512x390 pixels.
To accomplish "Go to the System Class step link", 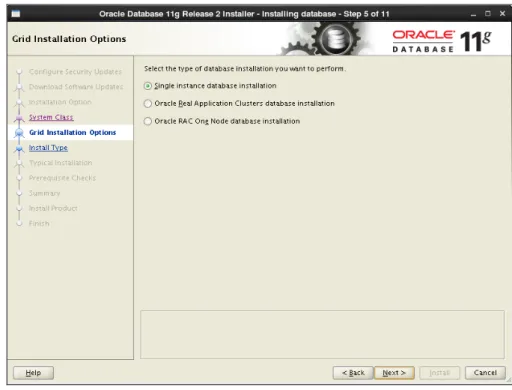I will pos(51,117).
